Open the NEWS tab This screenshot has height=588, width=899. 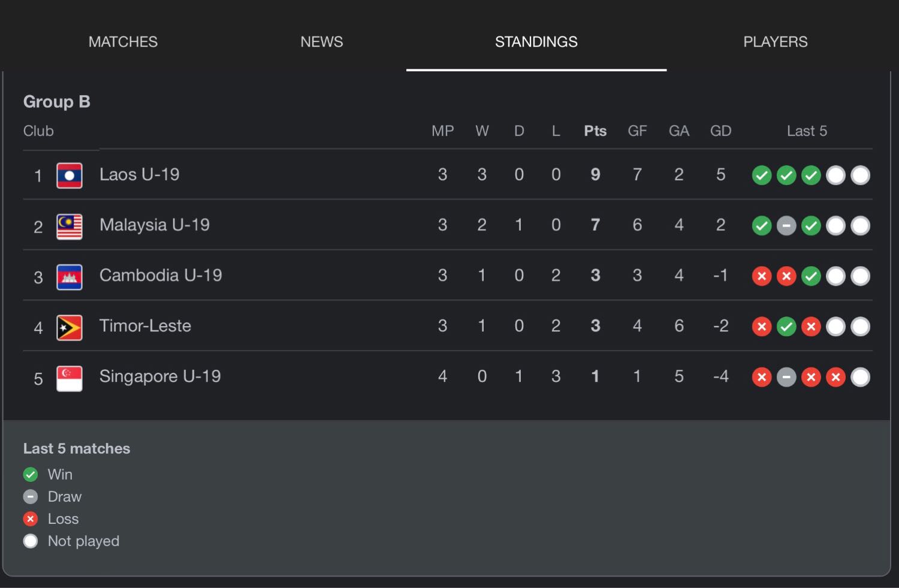[322, 42]
